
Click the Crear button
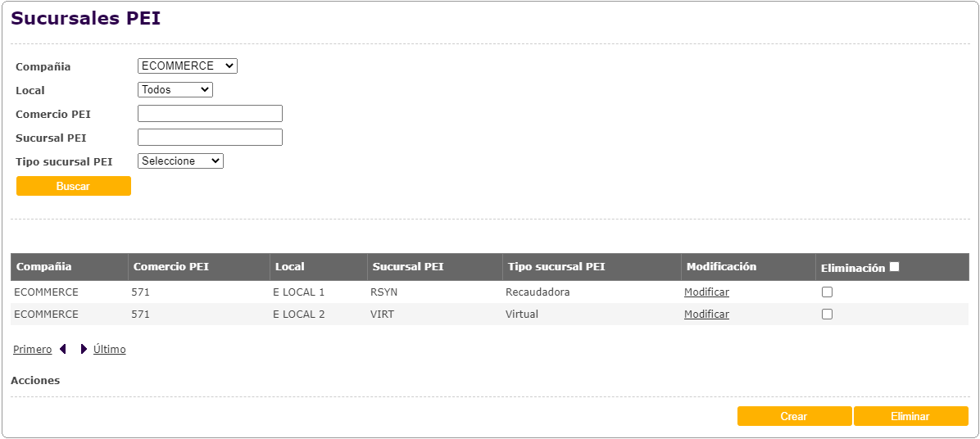tap(794, 417)
